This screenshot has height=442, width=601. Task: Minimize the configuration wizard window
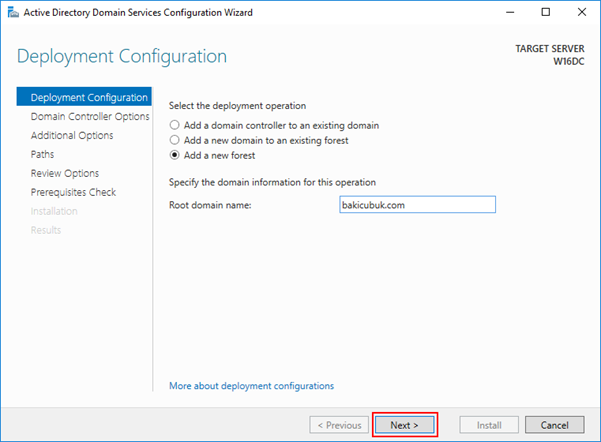click(510, 12)
